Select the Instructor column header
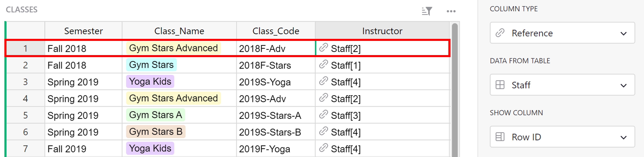The image size is (644, 157). [382, 31]
